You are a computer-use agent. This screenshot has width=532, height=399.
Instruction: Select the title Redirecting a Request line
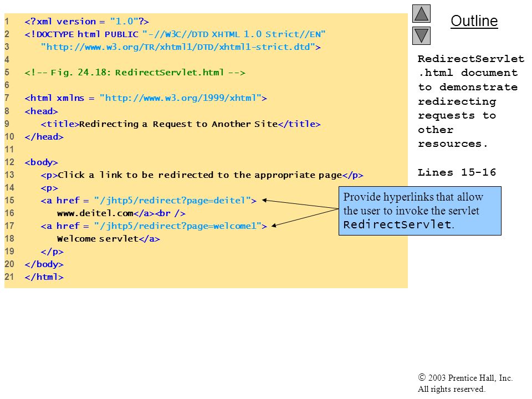click(x=181, y=124)
